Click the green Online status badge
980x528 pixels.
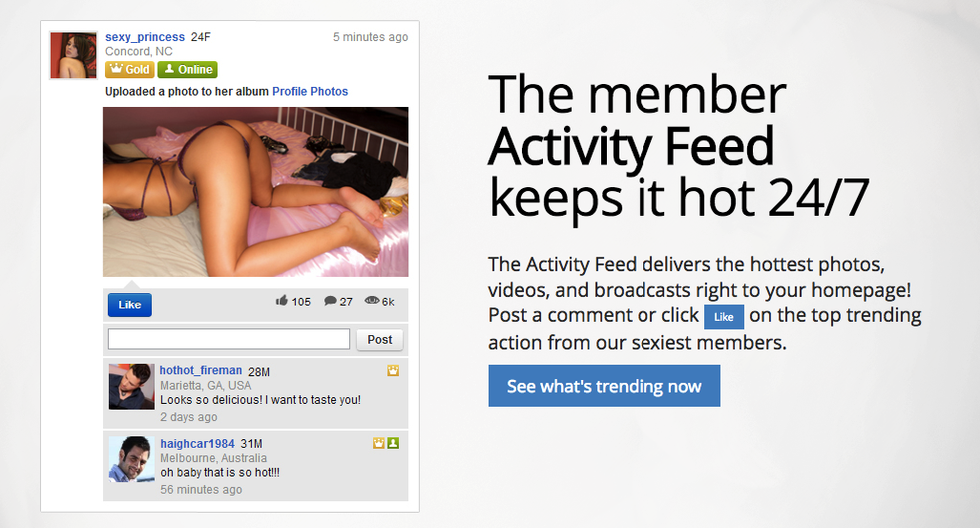pyautogui.click(x=187, y=70)
